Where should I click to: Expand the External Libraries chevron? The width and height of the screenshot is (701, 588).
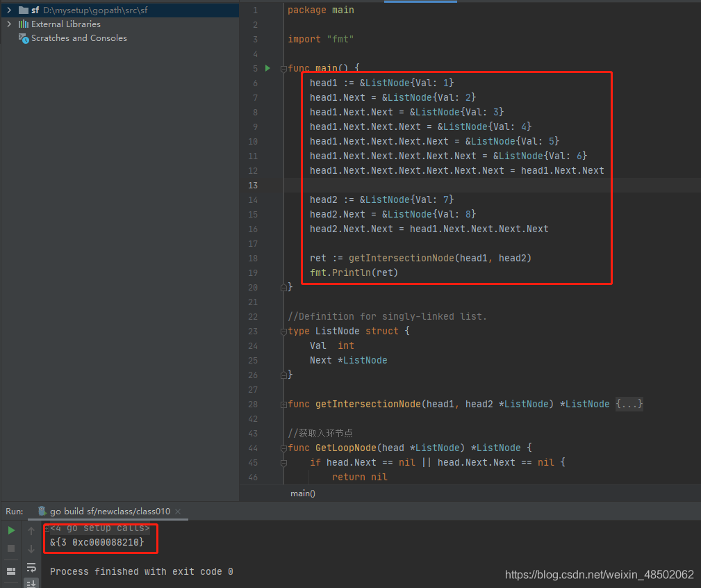coord(9,24)
